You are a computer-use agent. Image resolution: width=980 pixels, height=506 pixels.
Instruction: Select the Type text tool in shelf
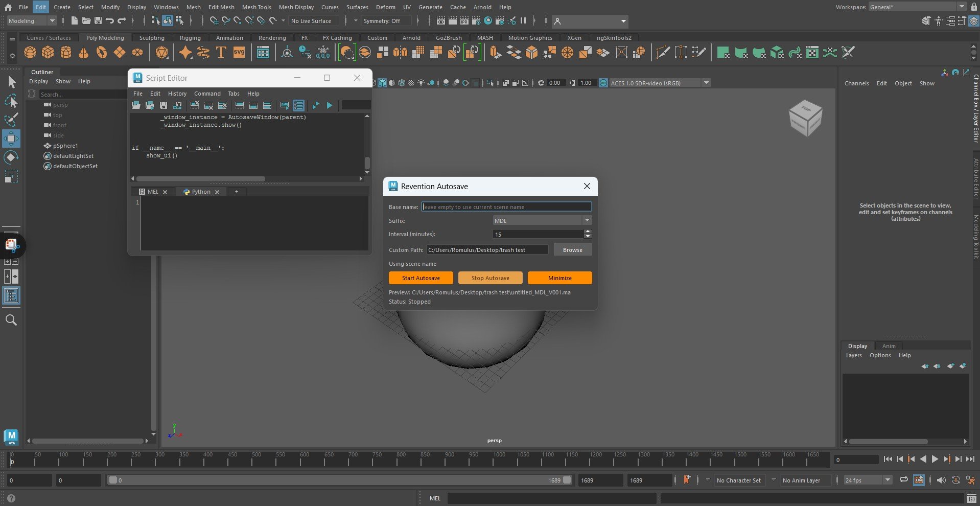coord(221,53)
